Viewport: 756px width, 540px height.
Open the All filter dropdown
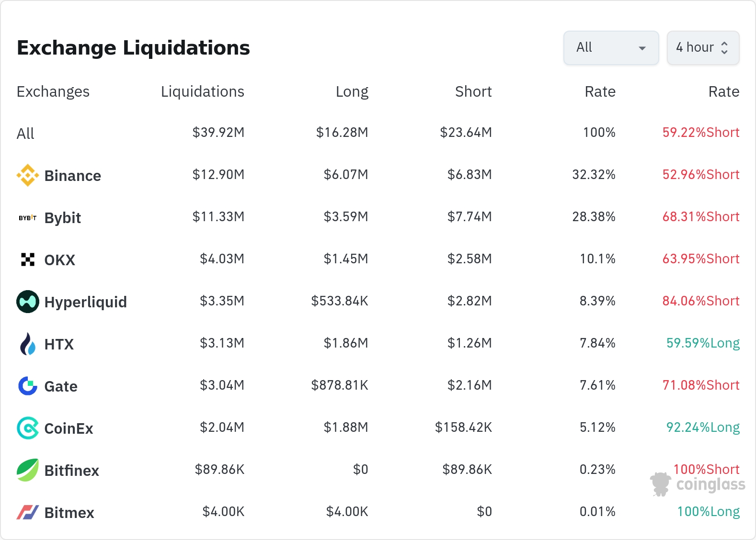[x=611, y=48]
